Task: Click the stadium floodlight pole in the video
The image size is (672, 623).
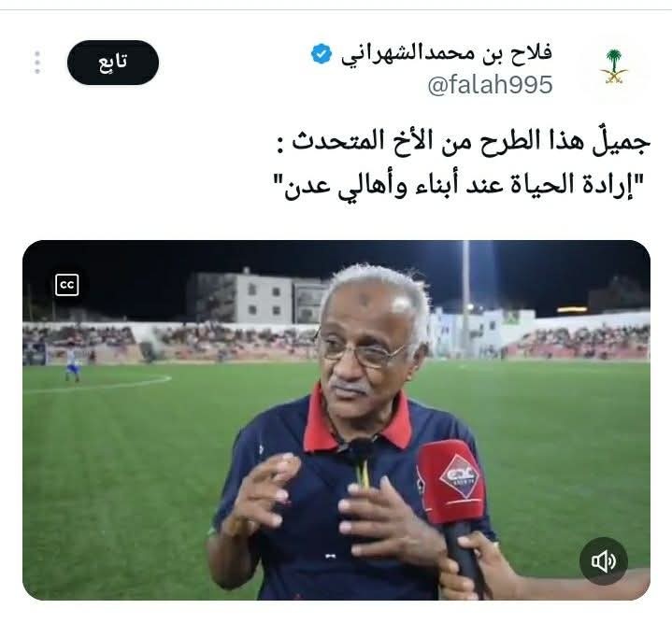Action: pos(465,298)
